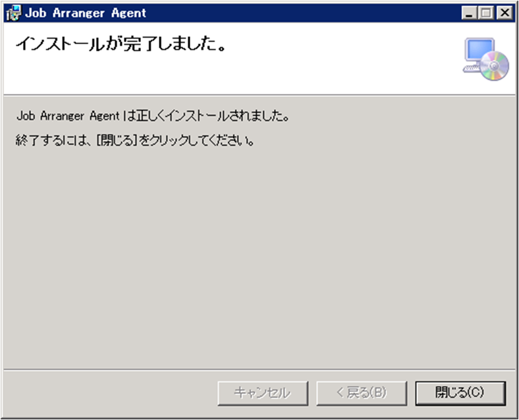Screen dimensions: 519x420
Task: Click the separator line above the buttons
Action: point(259,369)
